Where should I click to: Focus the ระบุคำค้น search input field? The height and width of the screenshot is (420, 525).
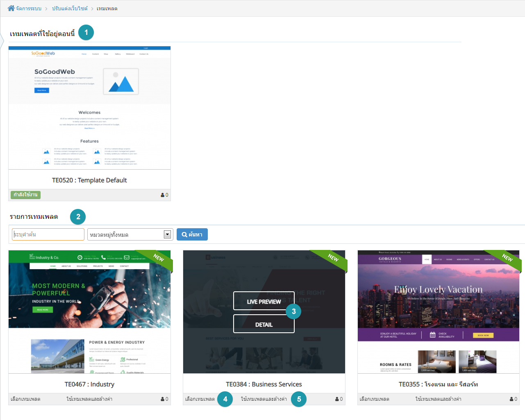point(48,234)
